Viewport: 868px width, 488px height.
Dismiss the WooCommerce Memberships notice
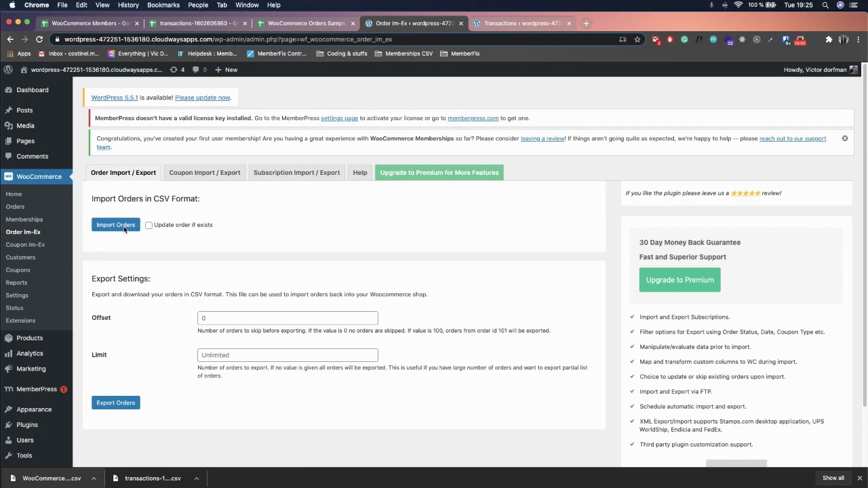coord(845,138)
